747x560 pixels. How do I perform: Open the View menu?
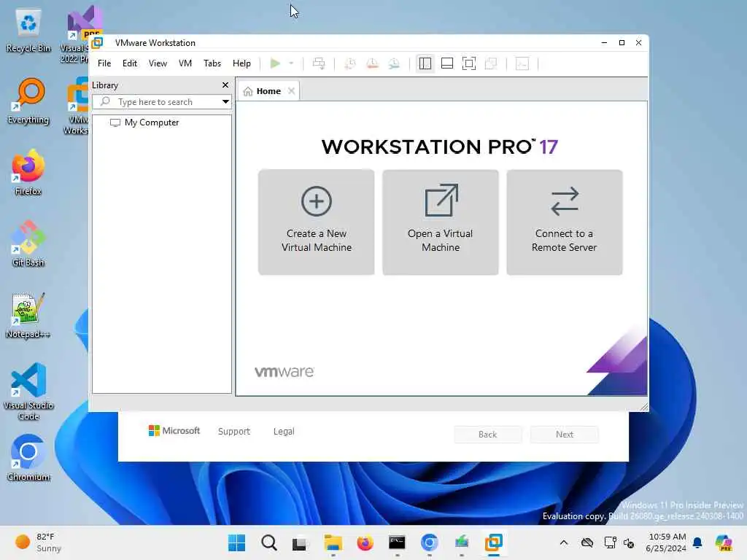click(158, 63)
